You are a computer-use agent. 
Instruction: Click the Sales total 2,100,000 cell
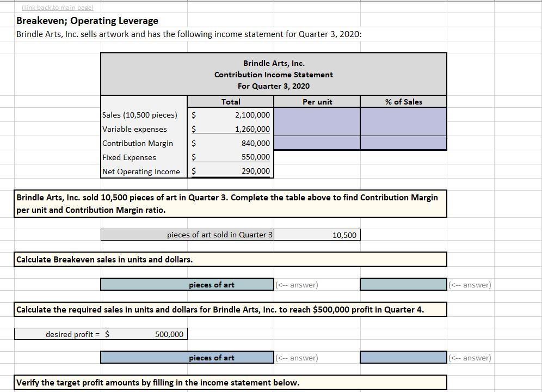231,115
